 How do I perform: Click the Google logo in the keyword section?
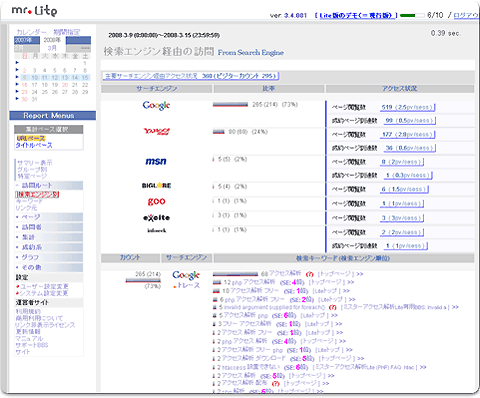click(x=186, y=275)
